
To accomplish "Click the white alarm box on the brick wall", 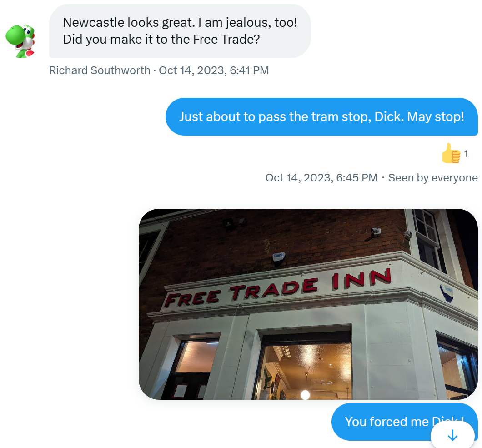I will pos(279,258).
